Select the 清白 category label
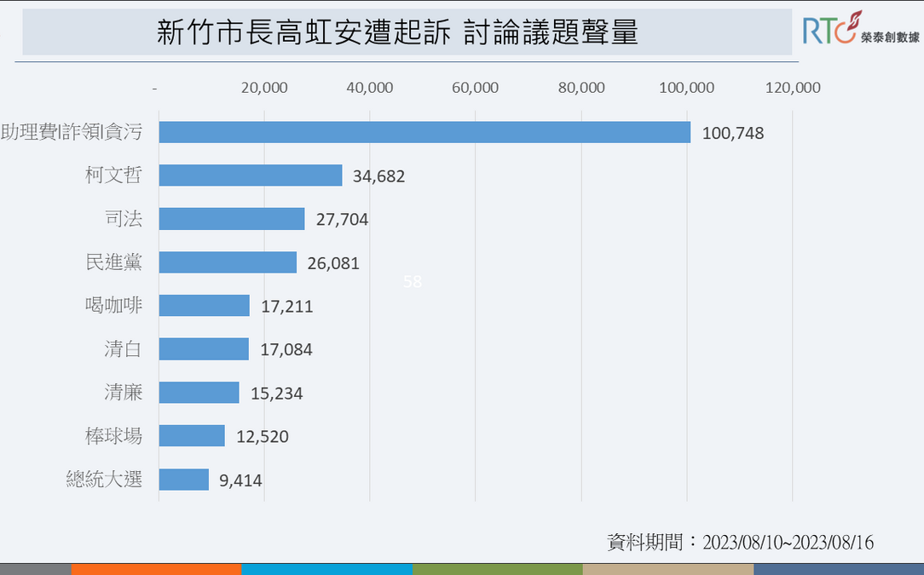 pos(122,349)
